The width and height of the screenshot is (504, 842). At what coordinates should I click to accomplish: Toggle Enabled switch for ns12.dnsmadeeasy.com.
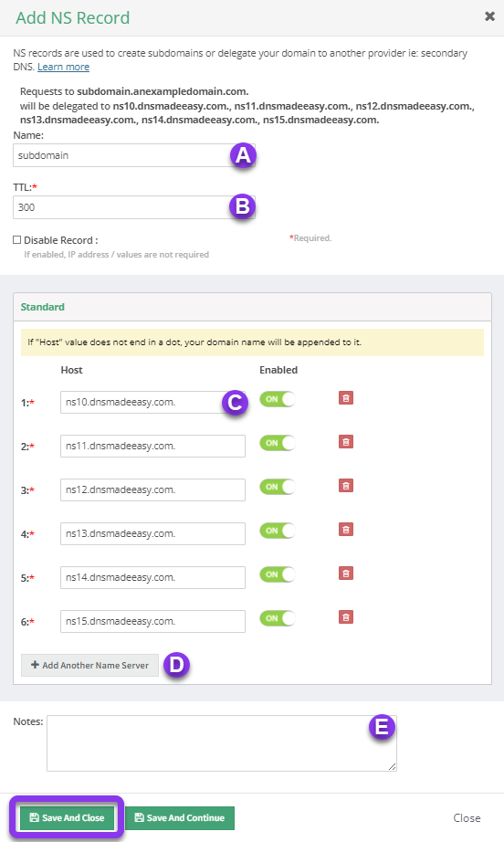[x=278, y=487]
